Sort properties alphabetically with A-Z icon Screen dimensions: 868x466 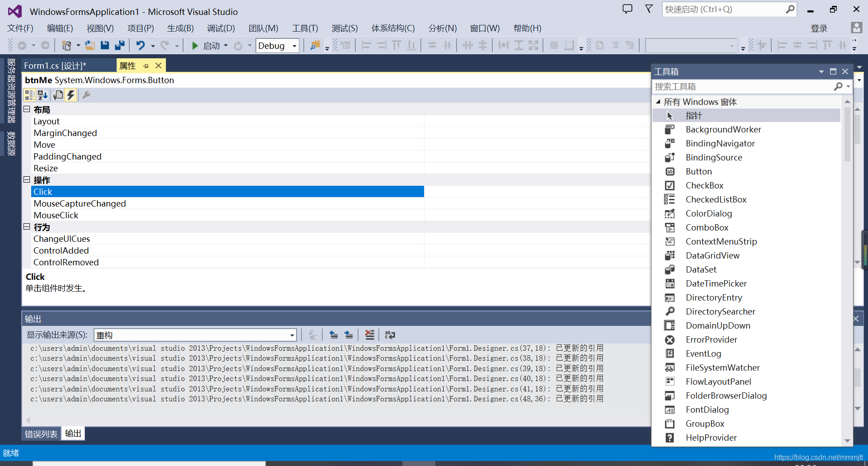[x=43, y=95]
